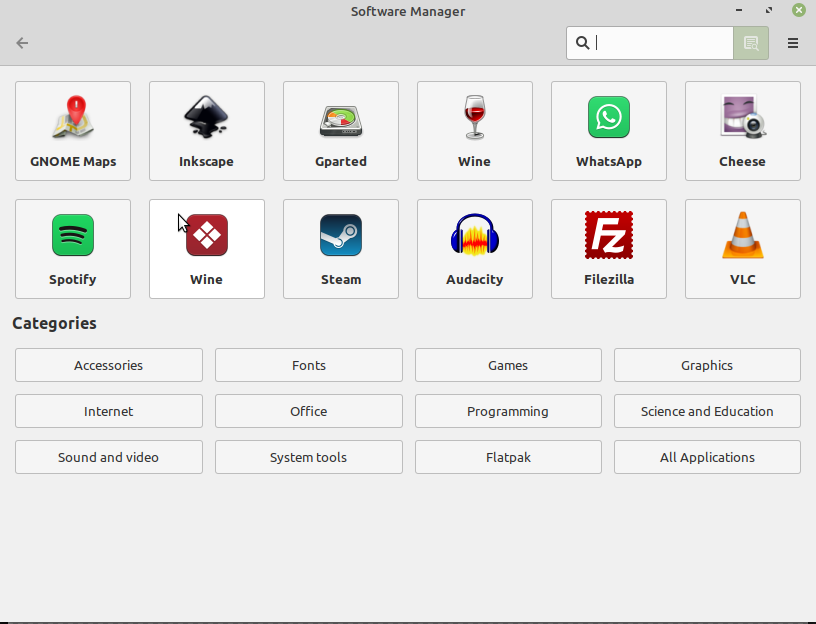Open the GNOME Maps app tile

pyautogui.click(x=73, y=131)
